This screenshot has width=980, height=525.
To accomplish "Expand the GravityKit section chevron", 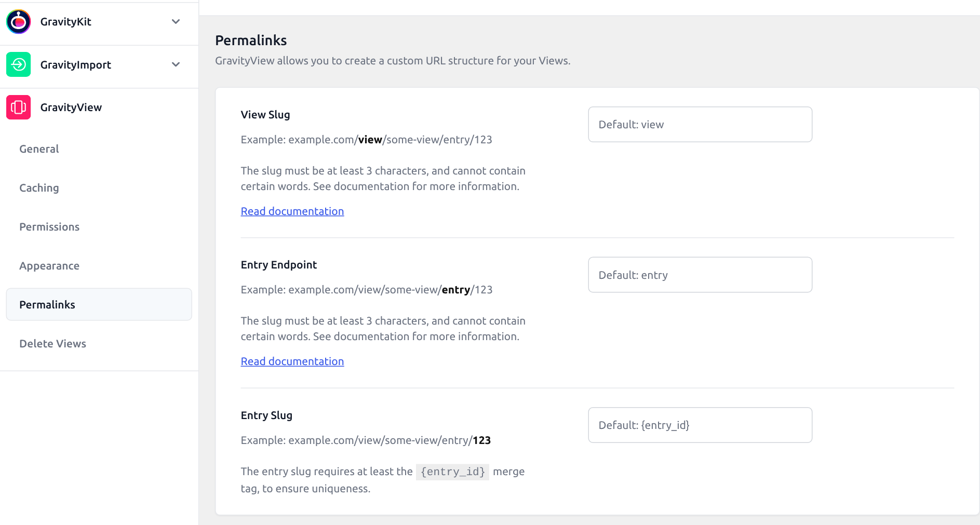I will pyautogui.click(x=176, y=22).
